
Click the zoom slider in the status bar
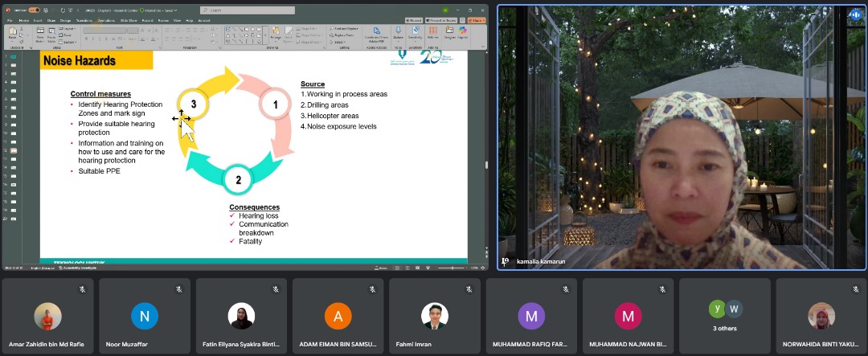pos(452,268)
